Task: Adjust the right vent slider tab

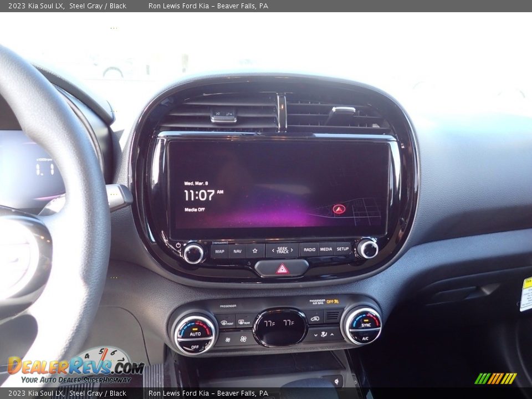Action: (x=342, y=110)
